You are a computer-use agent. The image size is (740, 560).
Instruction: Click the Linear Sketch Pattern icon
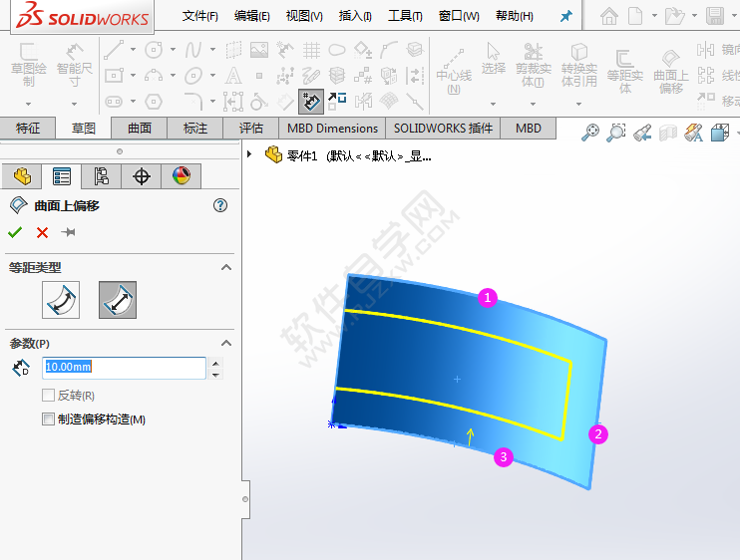pyautogui.click(x=705, y=76)
